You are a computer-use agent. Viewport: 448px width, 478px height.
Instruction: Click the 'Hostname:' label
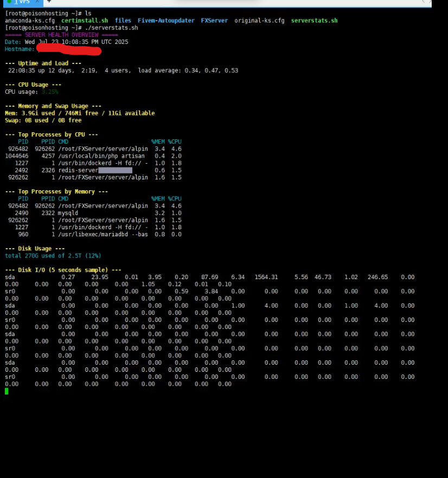(x=20, y=49)
